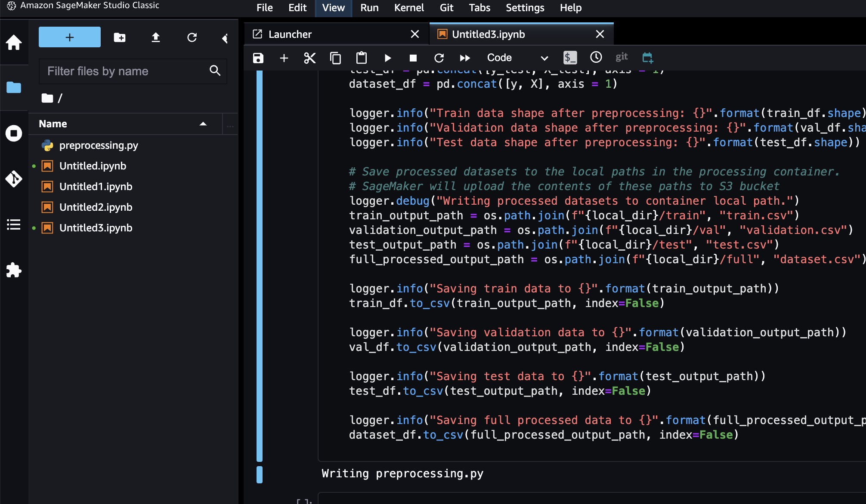Insert a new cell with plus icon
Image resolution: width=866 pixels, height=504 pixels.
click(284, 58)
